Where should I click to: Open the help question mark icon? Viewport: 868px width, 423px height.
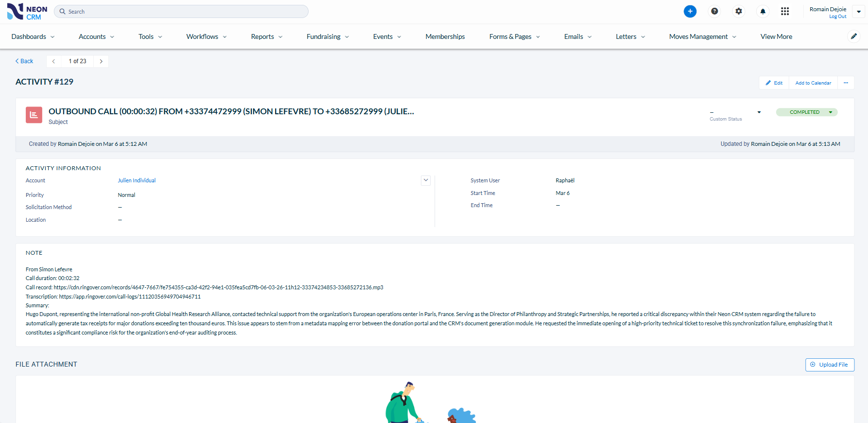click(714, 11)
